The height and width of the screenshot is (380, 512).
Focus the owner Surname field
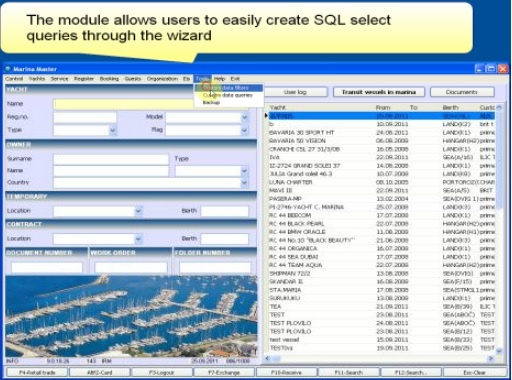pyautogui.click(x=111, y=159)
